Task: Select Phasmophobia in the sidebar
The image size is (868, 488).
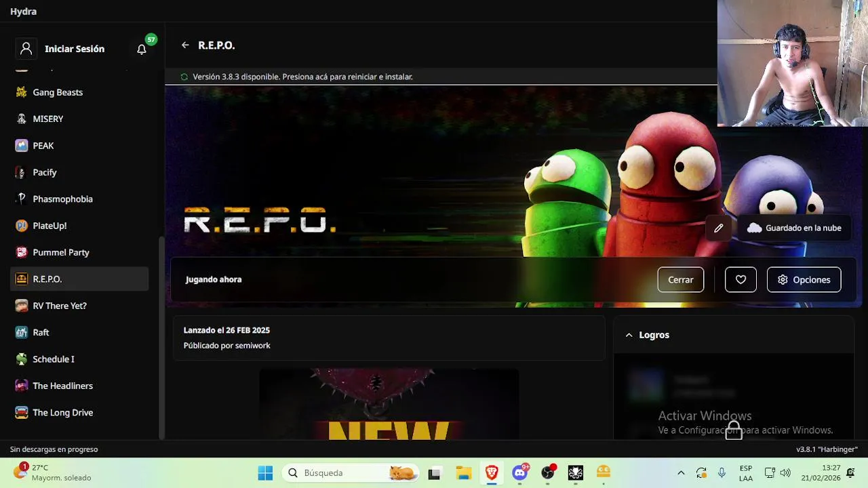Action: [x=79, y=199]
